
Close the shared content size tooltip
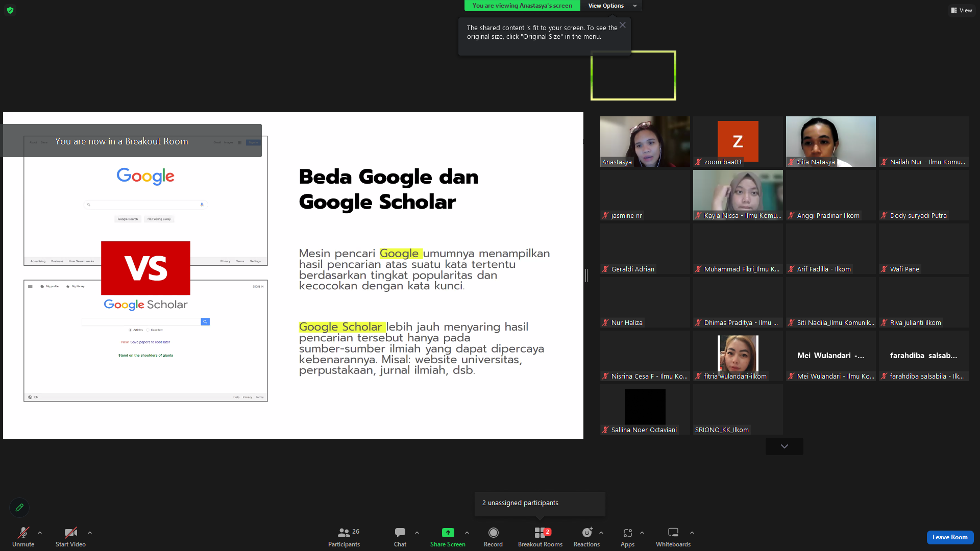point(623,25)
